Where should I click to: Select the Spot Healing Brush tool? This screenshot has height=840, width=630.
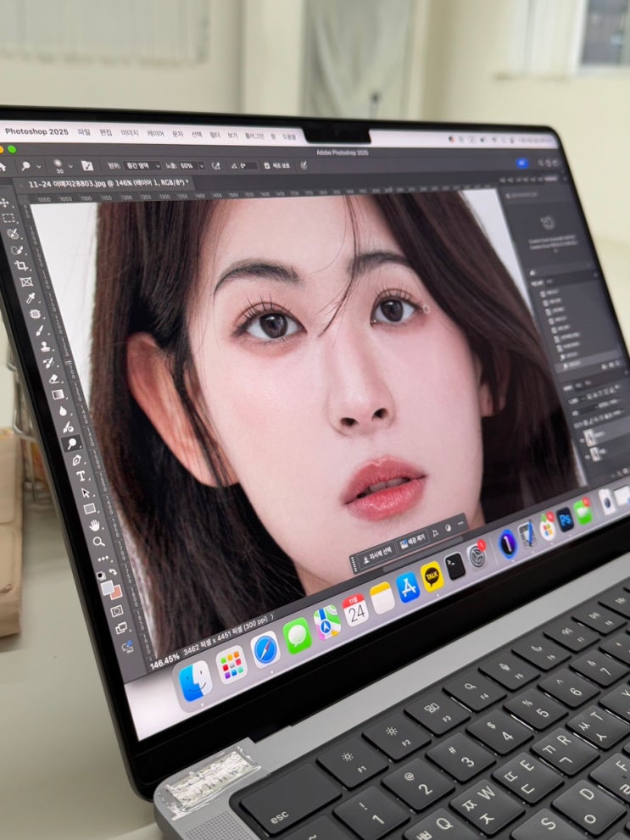click(x=36, y=314)
